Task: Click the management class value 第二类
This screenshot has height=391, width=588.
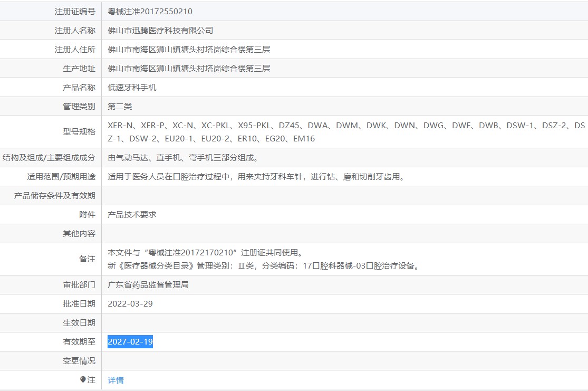Action: click(x=120, y=107)
